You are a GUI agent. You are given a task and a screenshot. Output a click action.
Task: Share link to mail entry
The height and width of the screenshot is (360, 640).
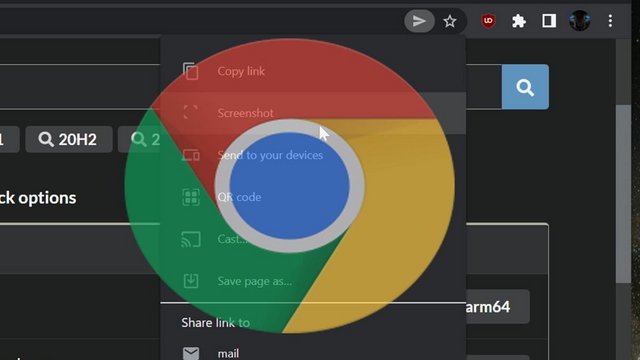pos(313,353)
